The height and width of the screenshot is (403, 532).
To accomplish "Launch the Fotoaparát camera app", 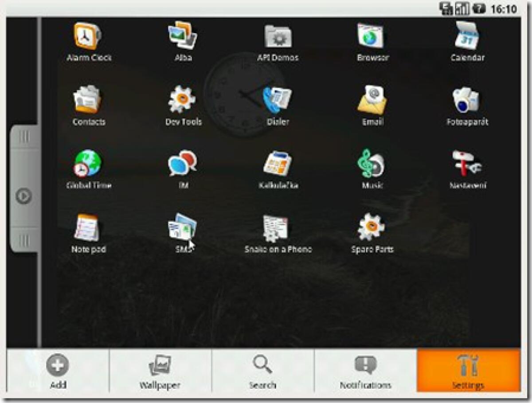I will [466, 101].
